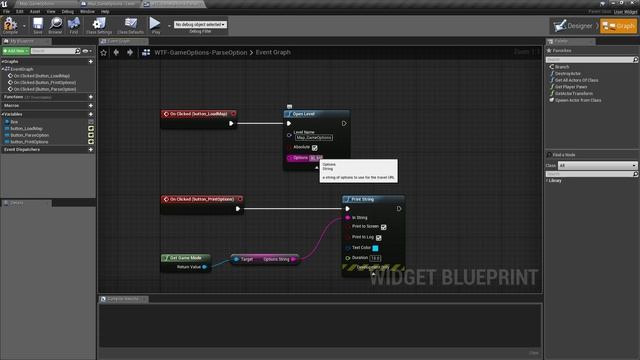Open the Compile options dropdown arrow

pos(24,26)
